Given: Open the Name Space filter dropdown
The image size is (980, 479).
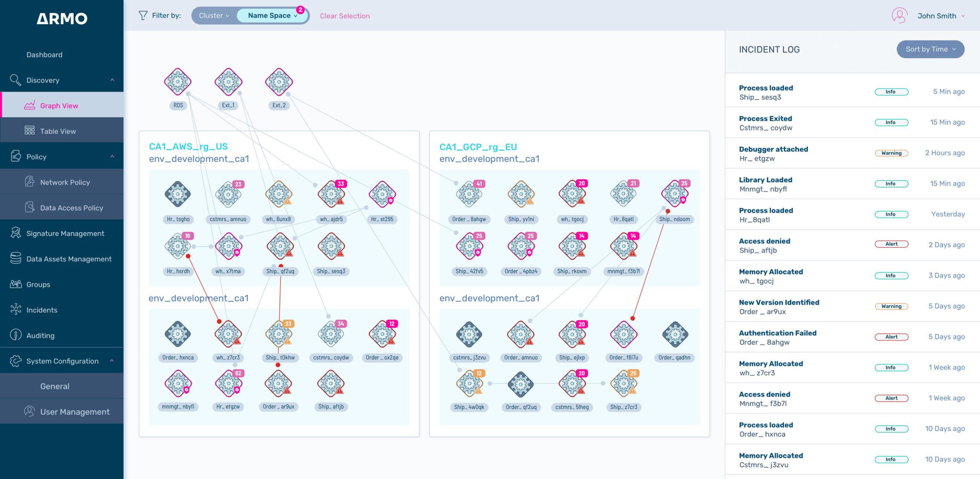Looking at the screenshot, I should (x=272, y=16).
